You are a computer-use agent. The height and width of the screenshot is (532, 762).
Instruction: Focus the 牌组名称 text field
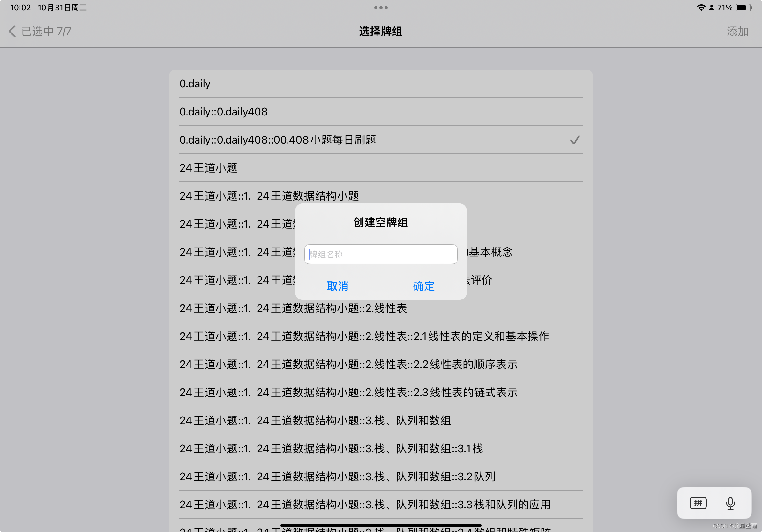pos(381,255)
